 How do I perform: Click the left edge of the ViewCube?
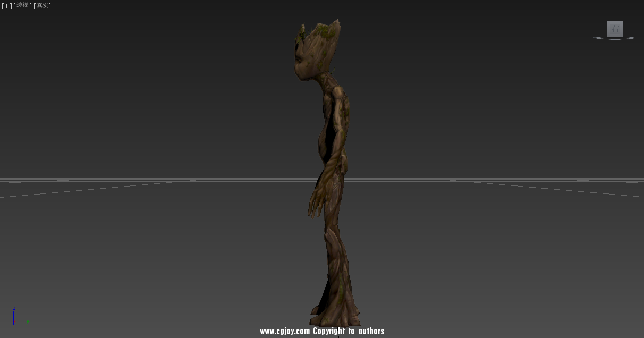tap(608, 29)
